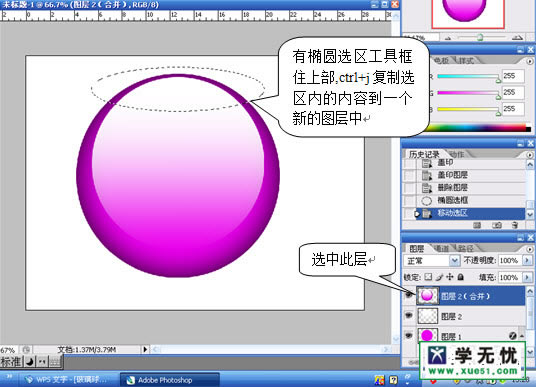Open the history panel flyout menu arrow
The width and height of the screenshot is (536, 387).
click(530, 155)
